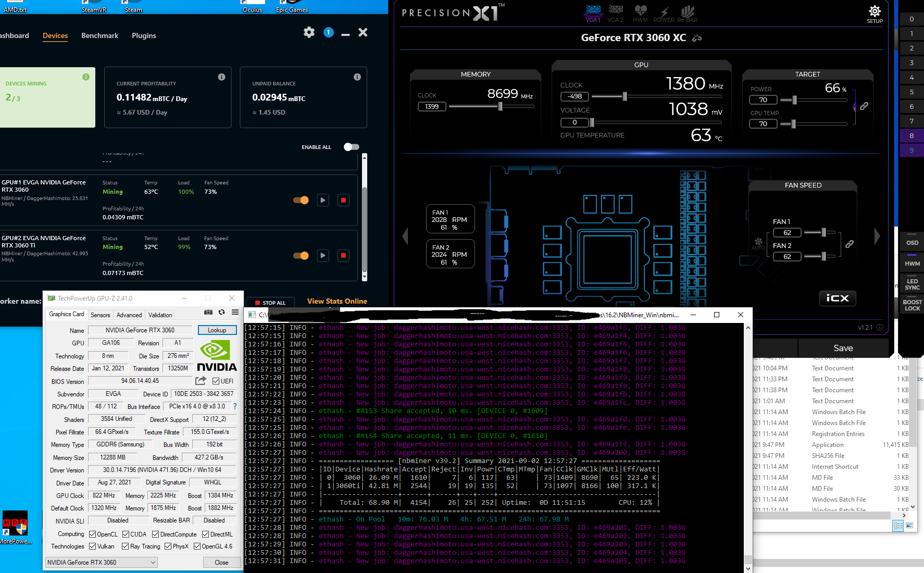Toggle the ENABLE ALL switch
The image size is (924, 573).
click(352, 147)
